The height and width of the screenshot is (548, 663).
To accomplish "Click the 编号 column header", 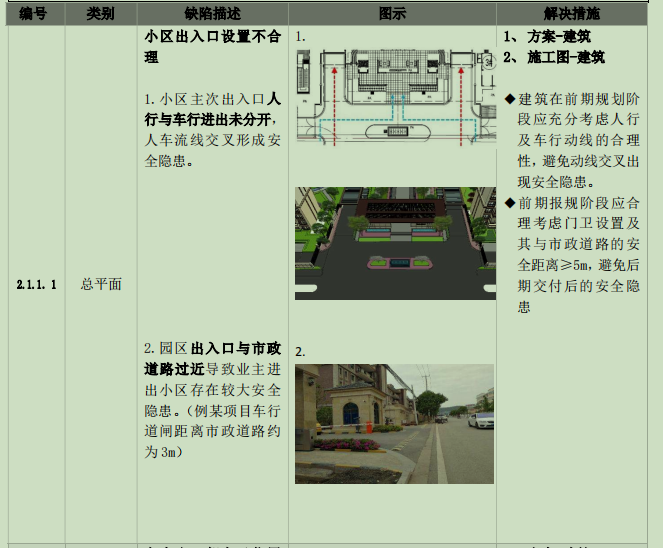I will pos(32,13).
